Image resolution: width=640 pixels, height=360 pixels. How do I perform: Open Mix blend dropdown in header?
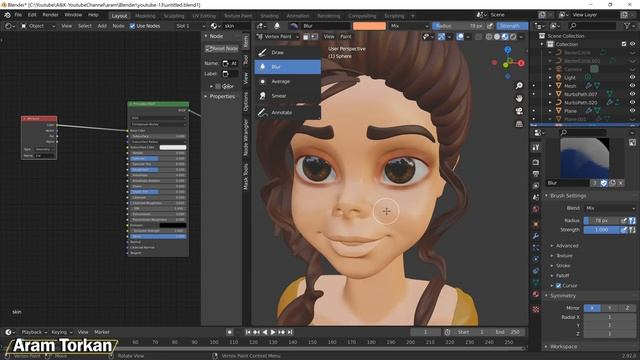(409, 26)
